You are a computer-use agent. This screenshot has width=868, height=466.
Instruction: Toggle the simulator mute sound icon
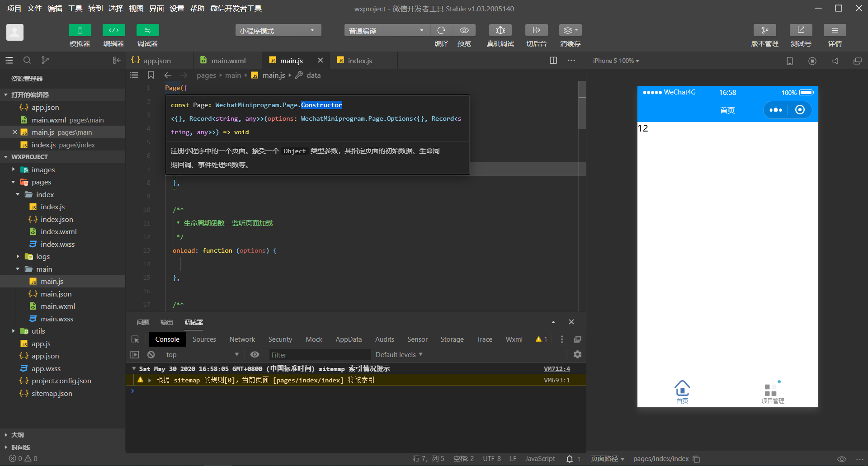pos(835,61)
